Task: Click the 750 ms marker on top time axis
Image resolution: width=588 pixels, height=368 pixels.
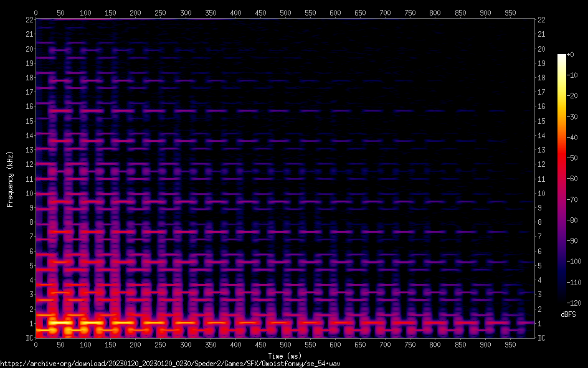Action: [x=410, y=12]
